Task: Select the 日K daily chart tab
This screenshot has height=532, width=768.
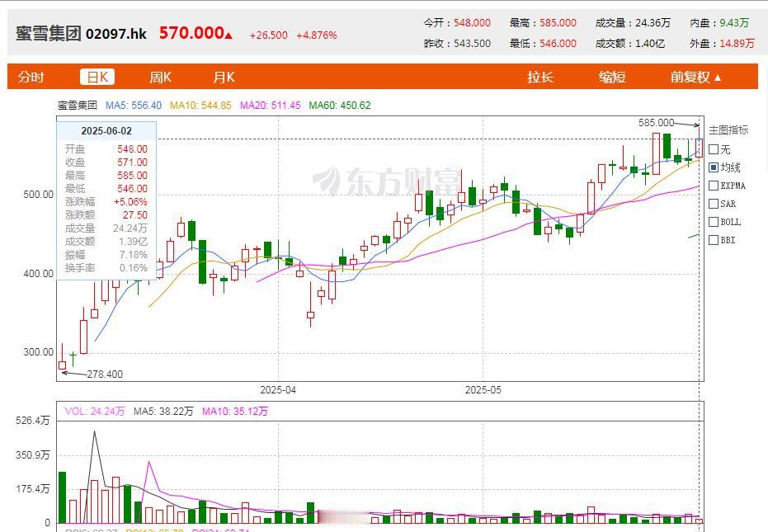Action: click(97, 77)
